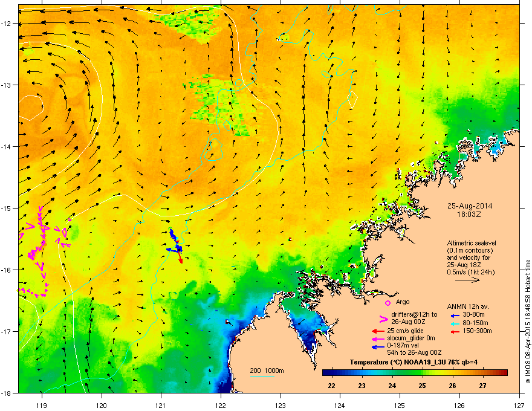Click longitude axis label 122

pos(221,405)
